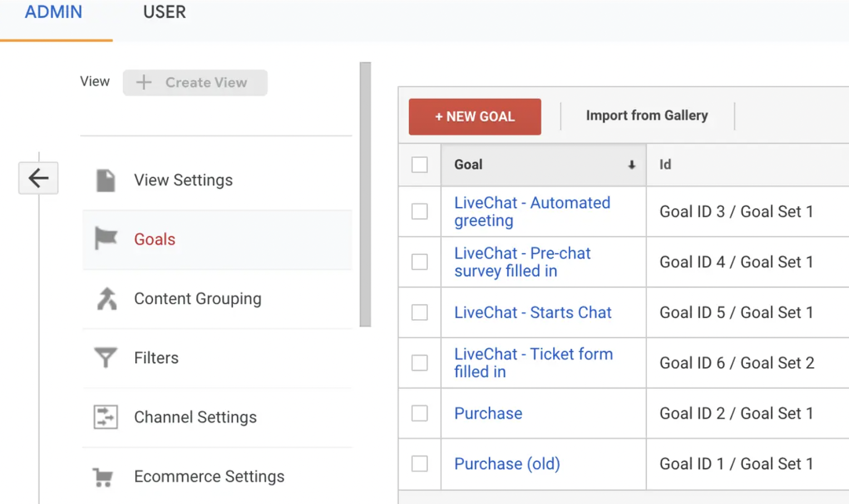
Task: Select the Goals flag icon
Action: (x=105, y=238)
